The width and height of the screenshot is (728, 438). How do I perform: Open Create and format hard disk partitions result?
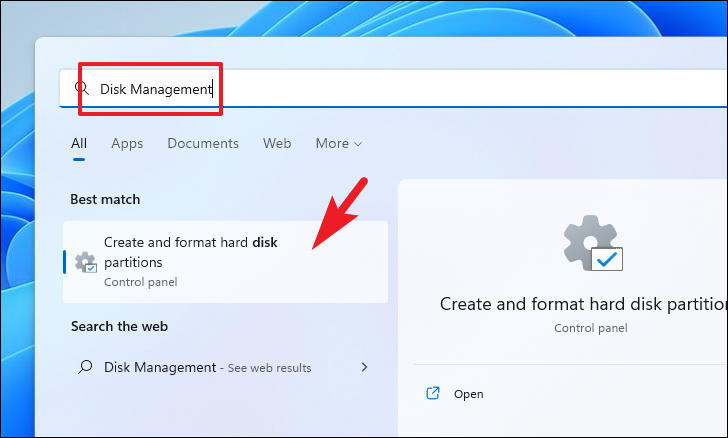pos(225,262)
